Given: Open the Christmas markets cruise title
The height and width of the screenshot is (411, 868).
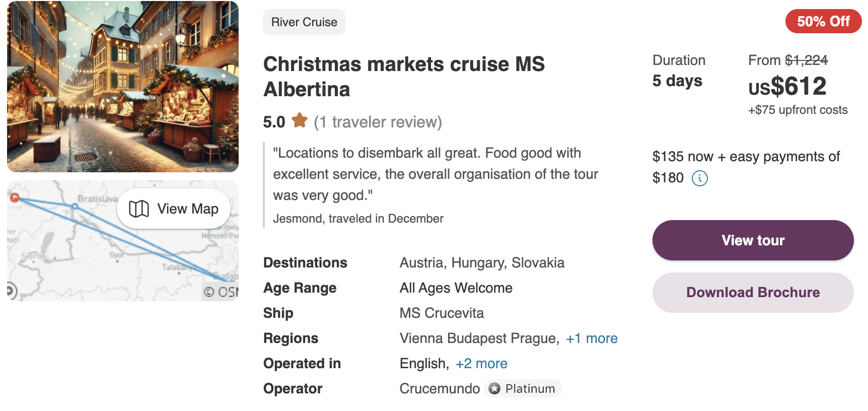Looking at the screenshot, I should pyautogui.click(x=404, y=77).
